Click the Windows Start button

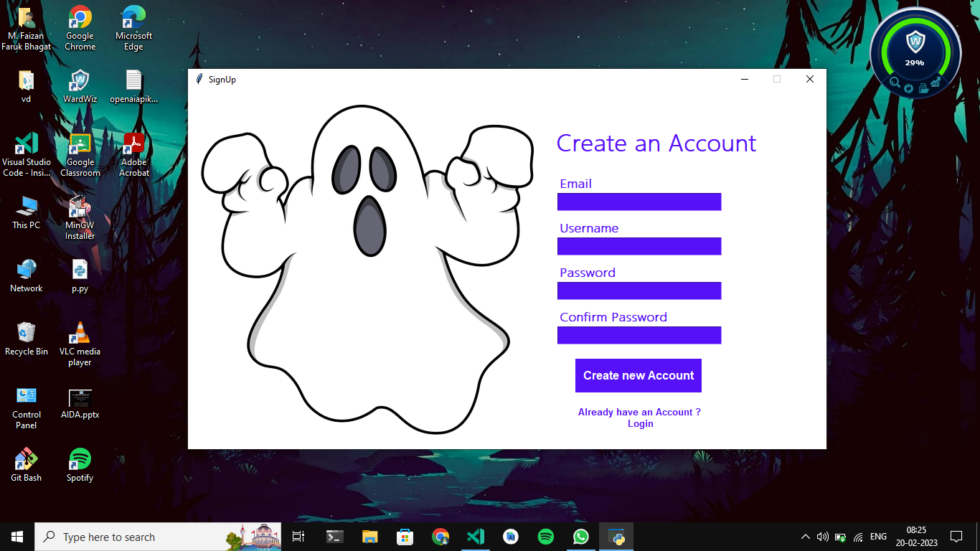[17, 537]
